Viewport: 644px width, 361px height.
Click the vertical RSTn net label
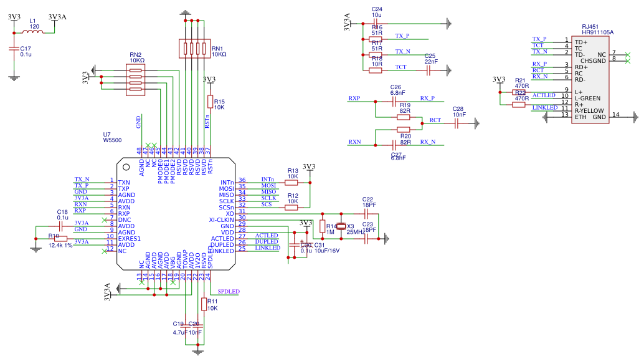(207, 122)
